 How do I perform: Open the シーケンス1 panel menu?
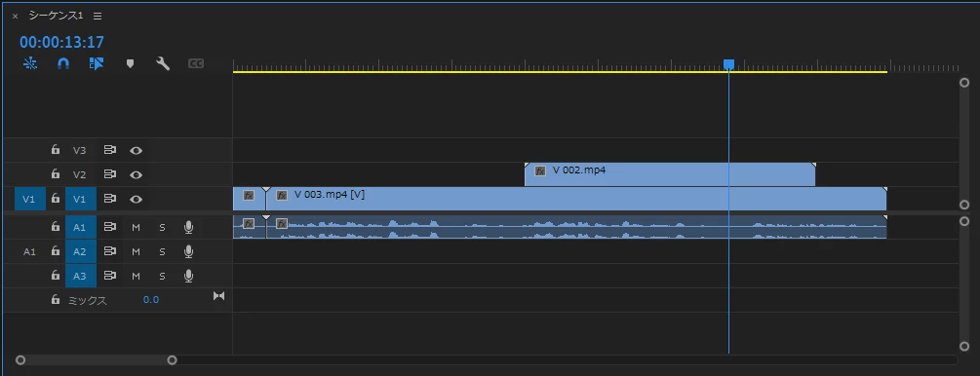[x=98, y=17]
